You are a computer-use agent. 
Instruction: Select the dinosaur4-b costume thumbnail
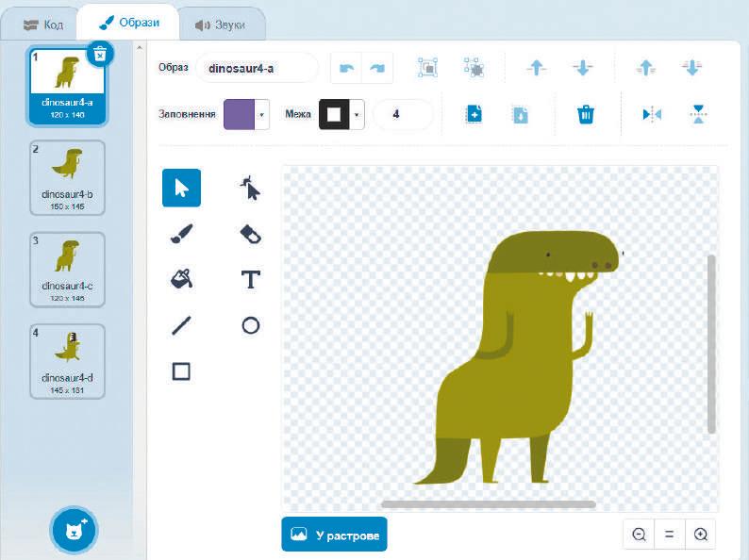click(67, 177)
